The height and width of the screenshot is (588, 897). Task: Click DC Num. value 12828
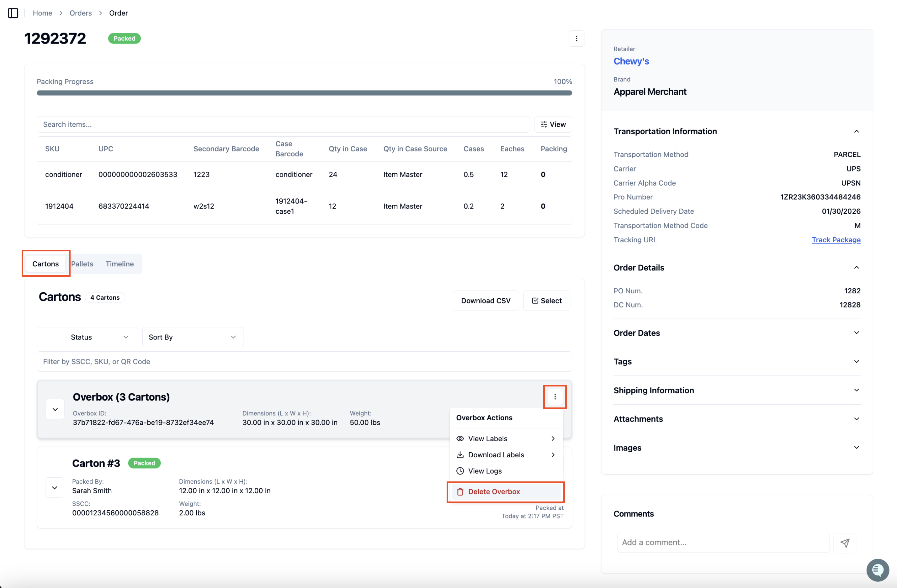click(850, 305)
